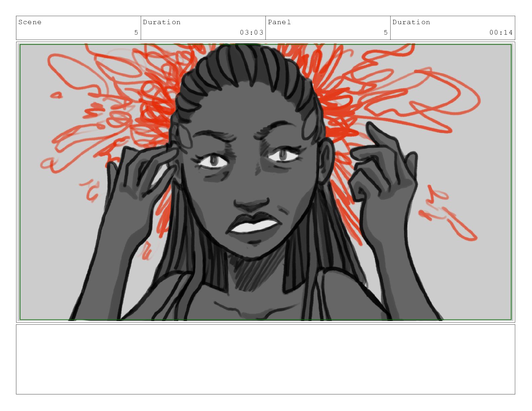Click the panel duration 00:14 value

(501, 33)
